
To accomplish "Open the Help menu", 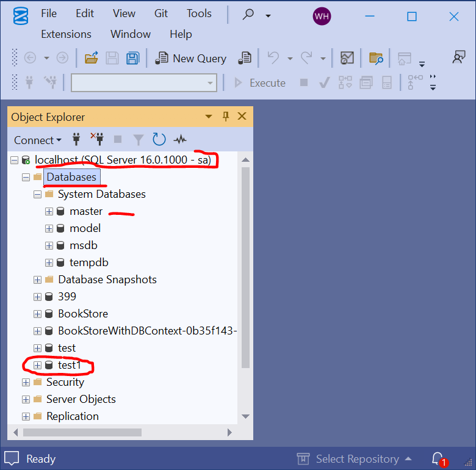I will click(x=181, y=34).
